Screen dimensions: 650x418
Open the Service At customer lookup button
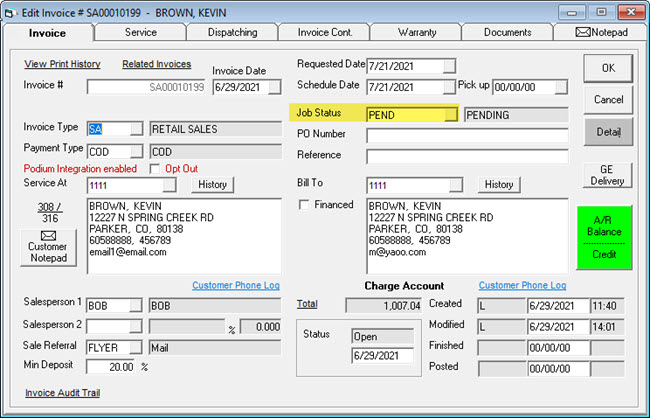pyautogui.click(x=169, y=185)
